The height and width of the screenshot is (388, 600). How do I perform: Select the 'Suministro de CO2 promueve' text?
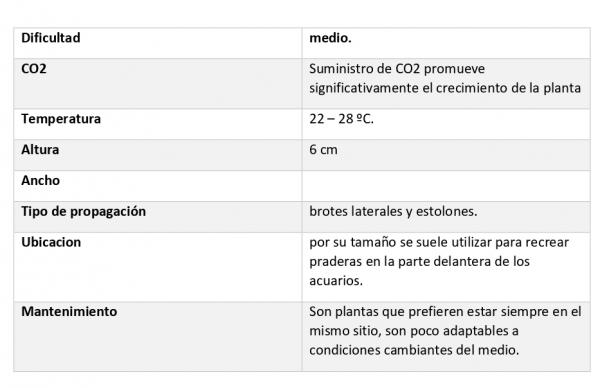pyautogui.click(x=397, y=69)
